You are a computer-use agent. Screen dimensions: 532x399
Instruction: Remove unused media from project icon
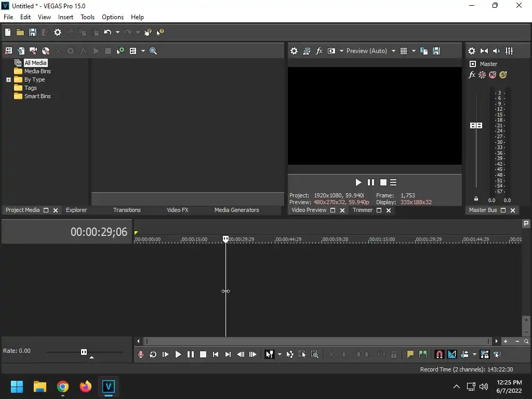(x=8, y=51)
